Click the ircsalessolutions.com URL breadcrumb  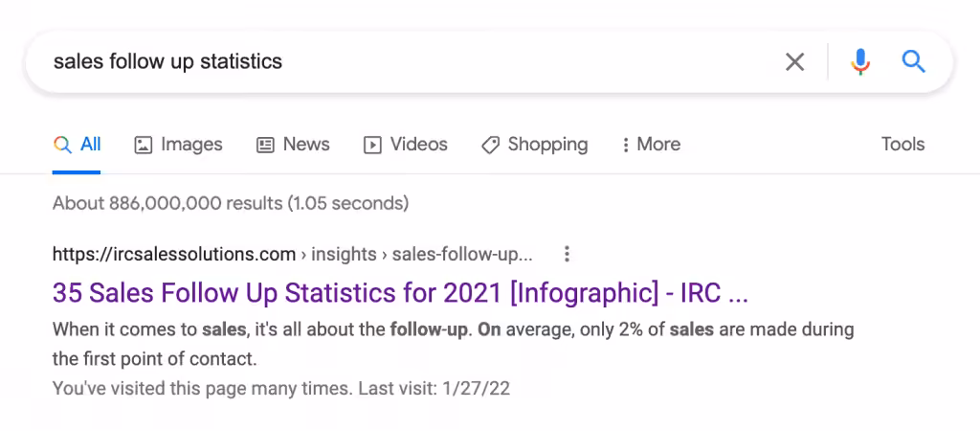click(x=174, y=255)
